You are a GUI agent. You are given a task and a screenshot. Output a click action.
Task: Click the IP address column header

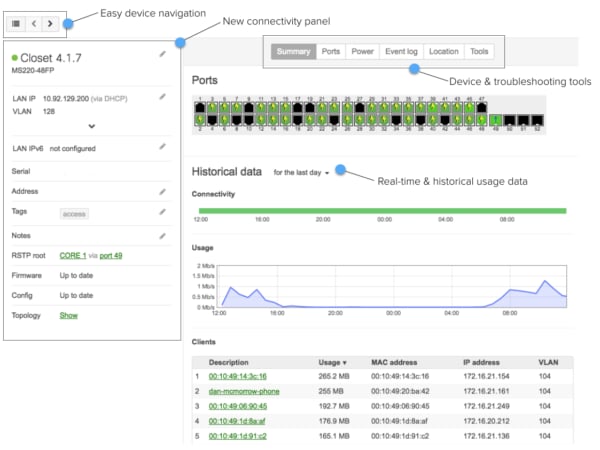481,362
